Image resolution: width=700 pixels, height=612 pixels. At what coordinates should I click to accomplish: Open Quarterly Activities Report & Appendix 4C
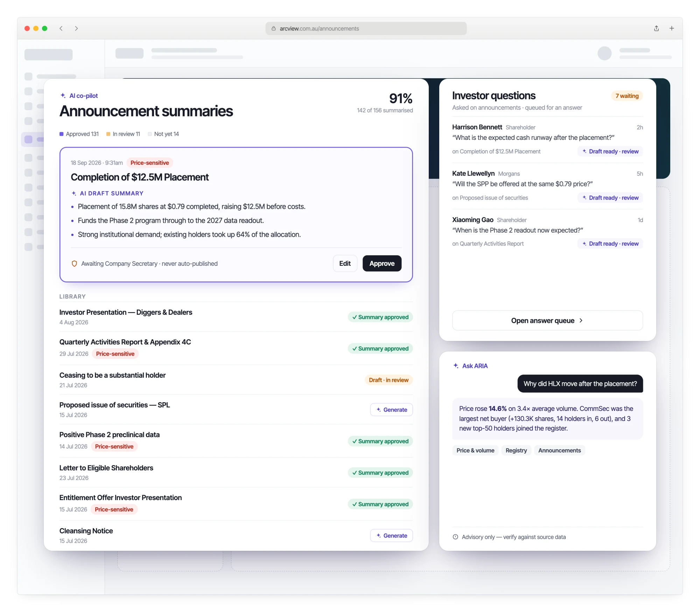coord(125,342)
